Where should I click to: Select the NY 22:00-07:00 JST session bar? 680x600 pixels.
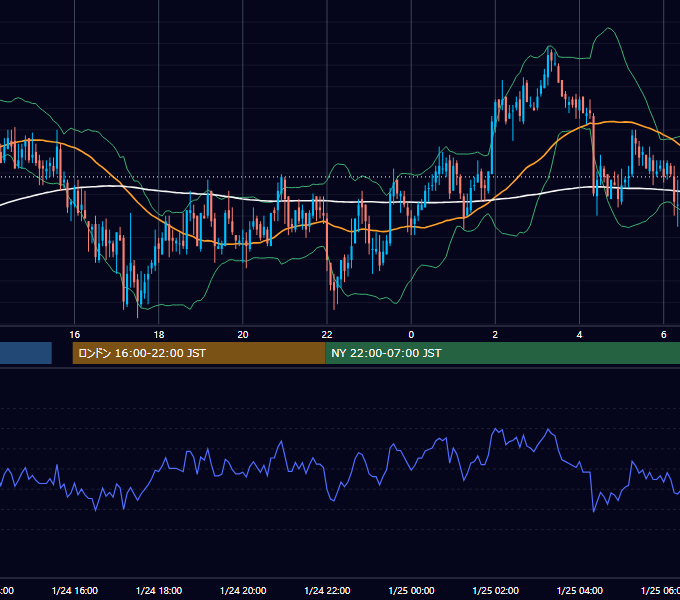502,353
